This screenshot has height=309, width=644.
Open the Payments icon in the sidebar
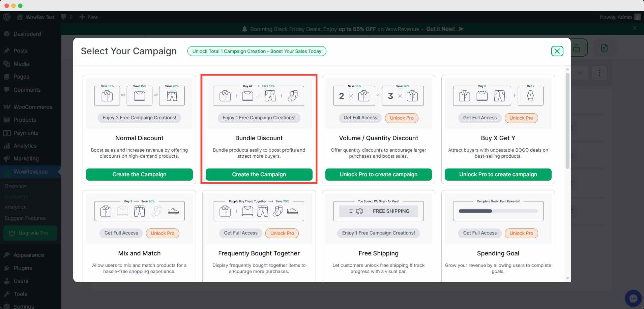click(7, 133)
